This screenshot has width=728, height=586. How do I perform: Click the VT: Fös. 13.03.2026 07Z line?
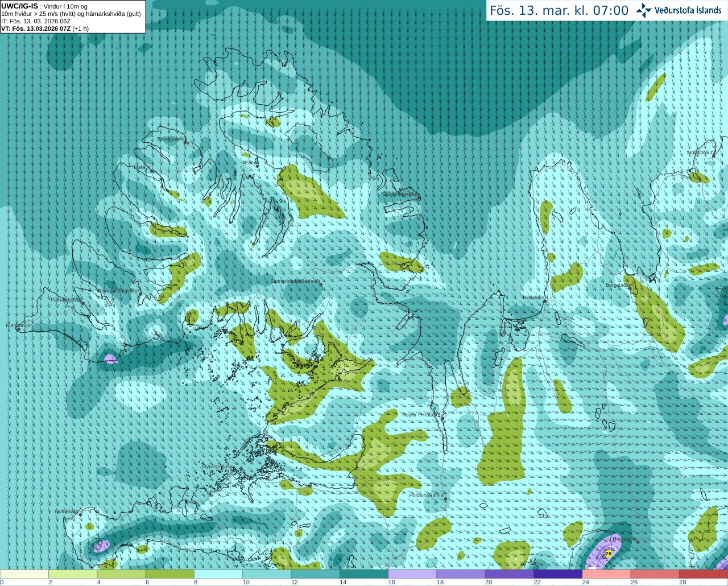pyautogui.click(x=44, y=28)
